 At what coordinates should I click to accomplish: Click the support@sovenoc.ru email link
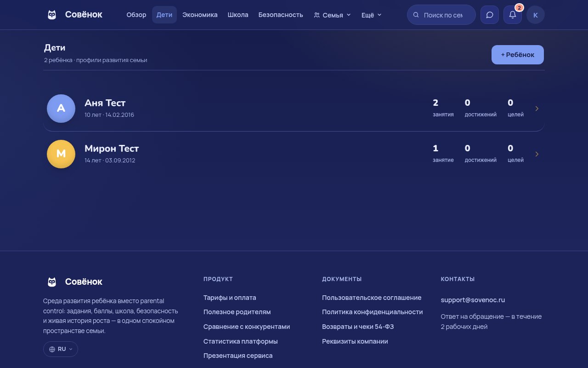click(473, 300)
